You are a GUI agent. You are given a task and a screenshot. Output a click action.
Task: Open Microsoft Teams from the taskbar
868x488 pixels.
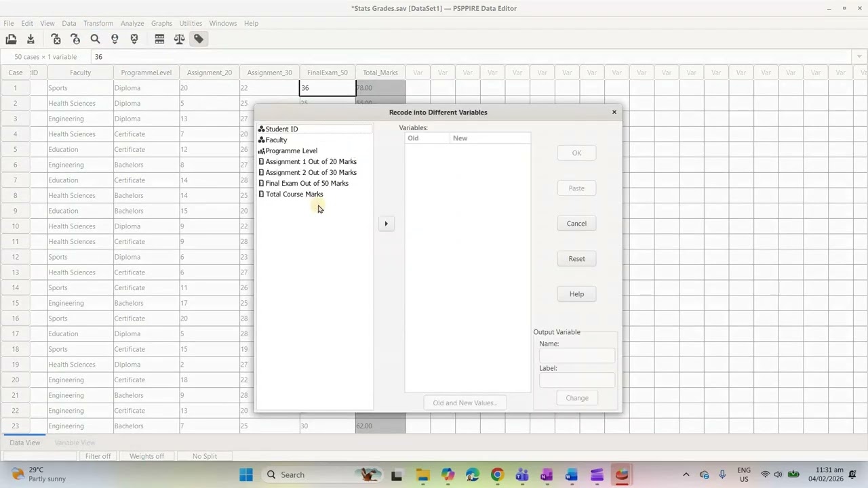pyautogui.click(x=522, y=474)
